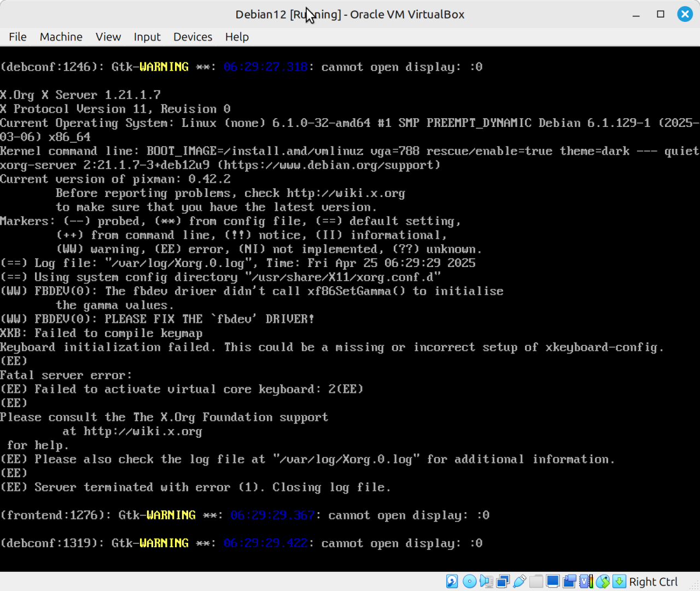The width and height of the screenshot is (700, 591).
Task: Open the File menu
Action: pyautogui.click(x=17, y=37)
